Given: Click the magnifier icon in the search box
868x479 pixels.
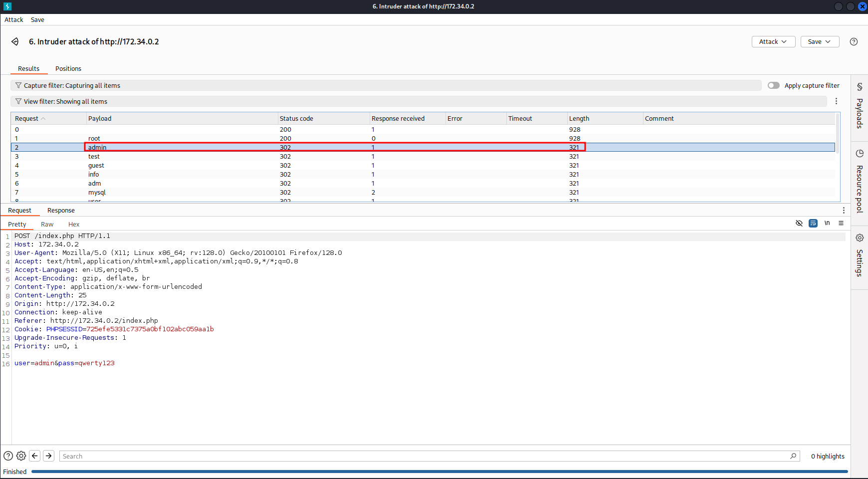Looking at the screenshot, I should 793,456.
